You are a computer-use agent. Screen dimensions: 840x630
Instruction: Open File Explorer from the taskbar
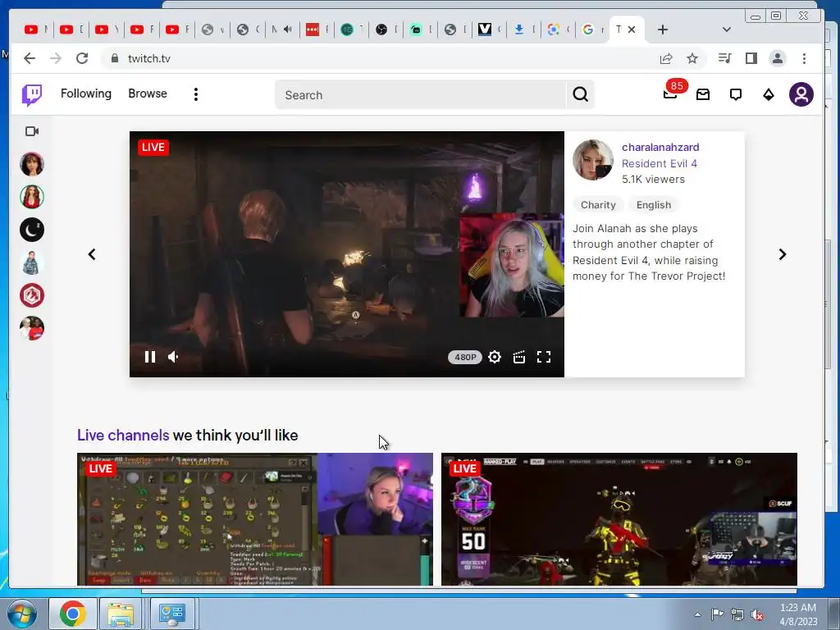121,614
